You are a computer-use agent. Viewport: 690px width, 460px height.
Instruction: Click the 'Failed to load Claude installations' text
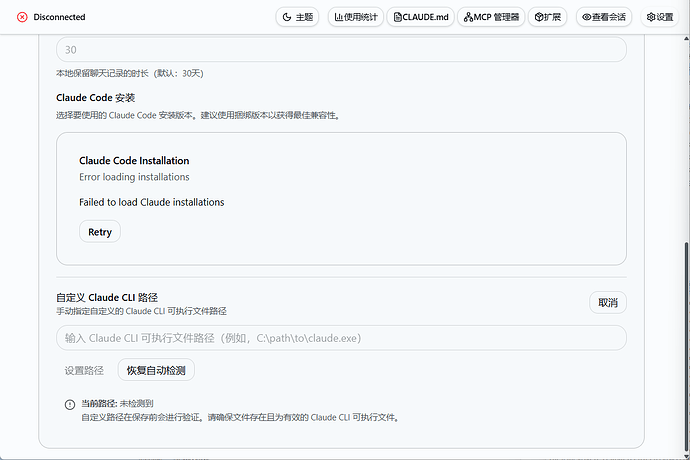point(152,202)
